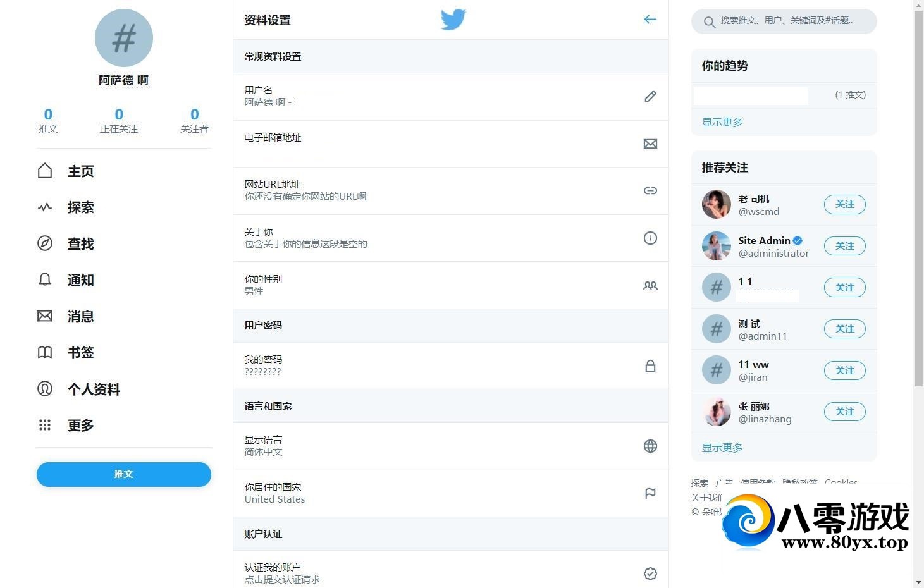
Task: Click the home icon in sidebar
Action: pos(45,171)
